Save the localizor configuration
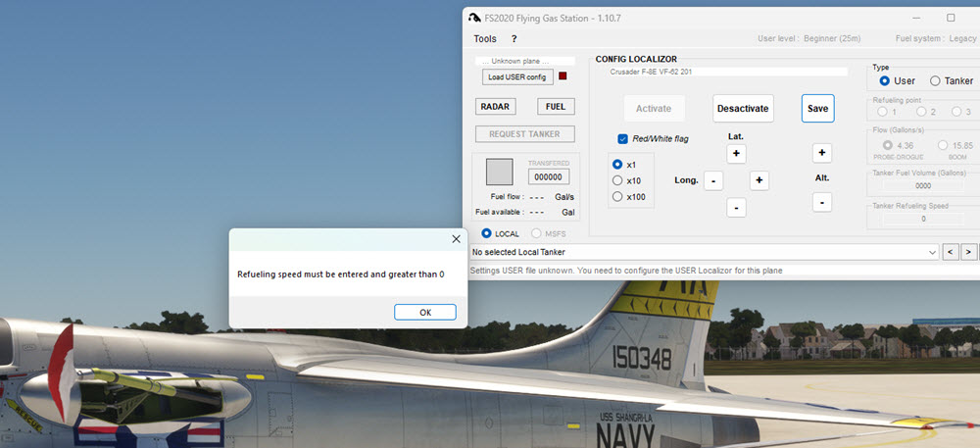980x448 pixels. pyautogui.click(x=817, y=109)
